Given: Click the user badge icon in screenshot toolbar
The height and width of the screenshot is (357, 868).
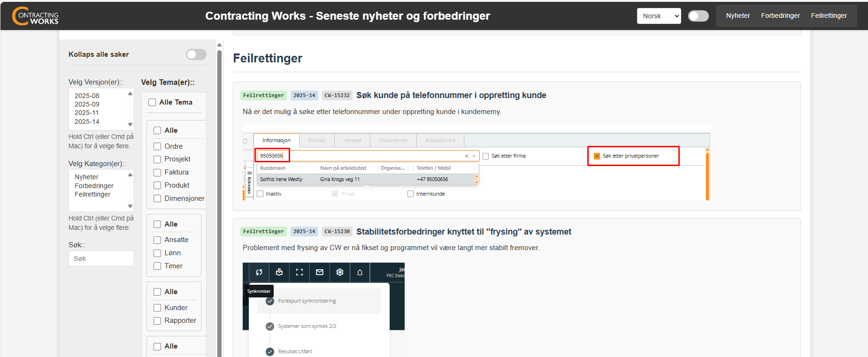Looking at the screenshot, I should (x=279, y=272).
